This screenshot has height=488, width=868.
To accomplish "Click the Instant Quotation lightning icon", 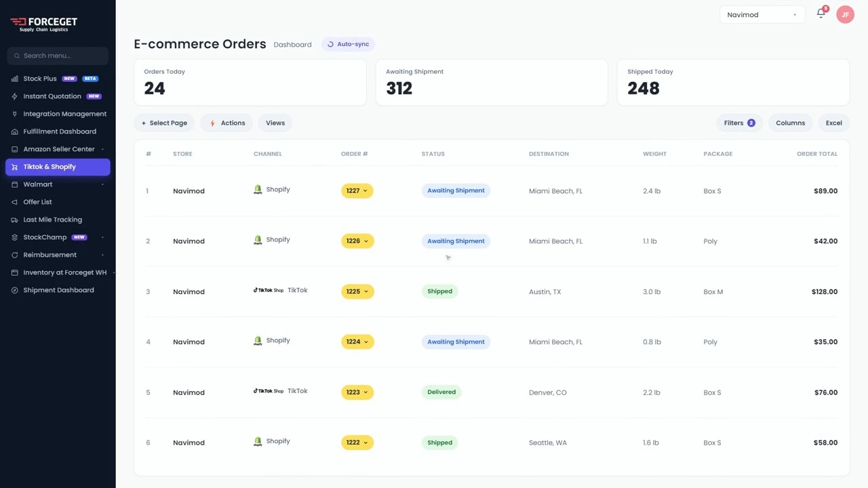I will tap(15, 96).
